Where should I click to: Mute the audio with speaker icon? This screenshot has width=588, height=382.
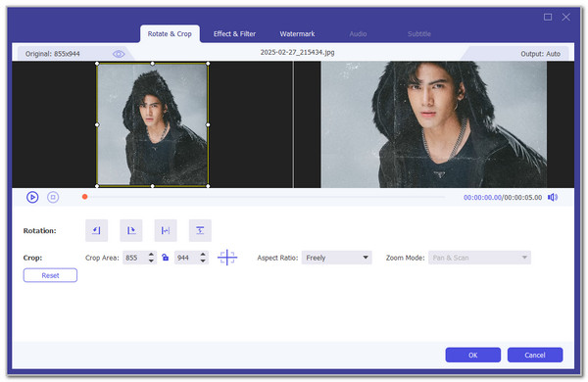coord(553,197)
